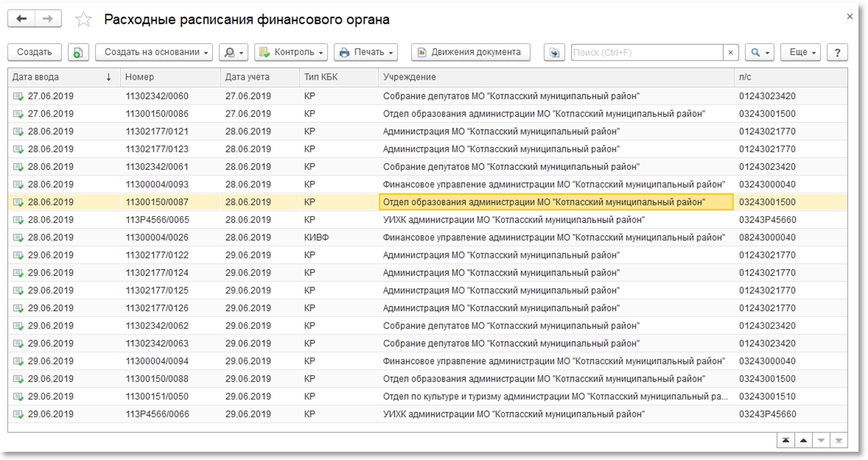The image size is (868, 460).
Task: Open help with the question mark button
Action: coord(837,53)
